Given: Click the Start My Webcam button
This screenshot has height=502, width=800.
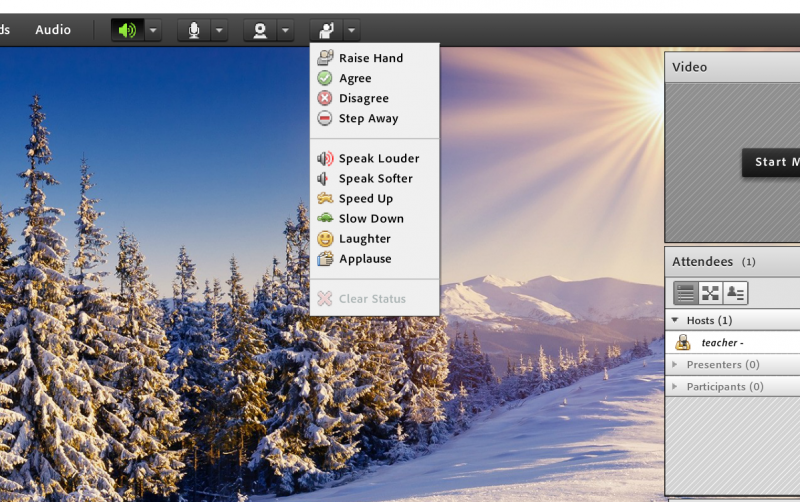Looking at the screenshot, I should coord(772,162).
